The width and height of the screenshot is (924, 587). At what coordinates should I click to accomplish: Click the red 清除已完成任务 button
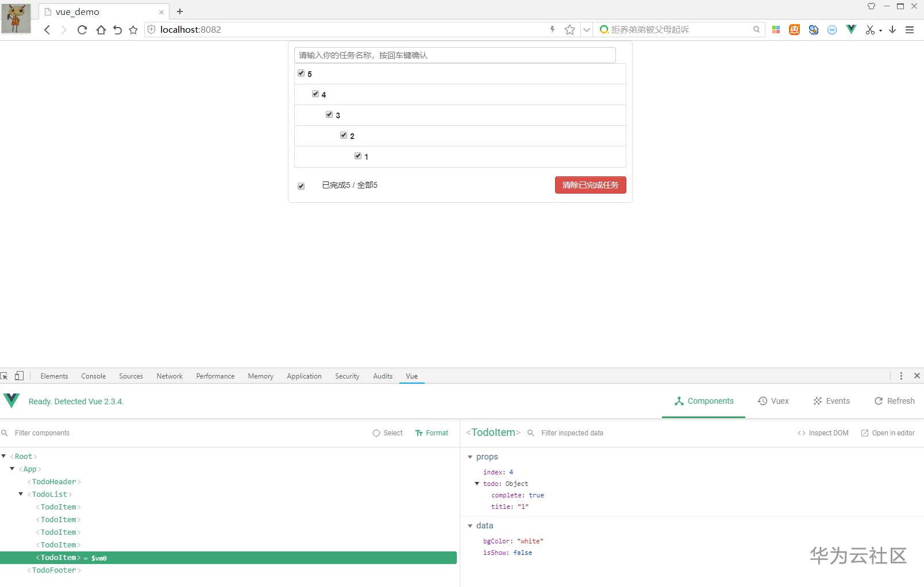point(591,185)
